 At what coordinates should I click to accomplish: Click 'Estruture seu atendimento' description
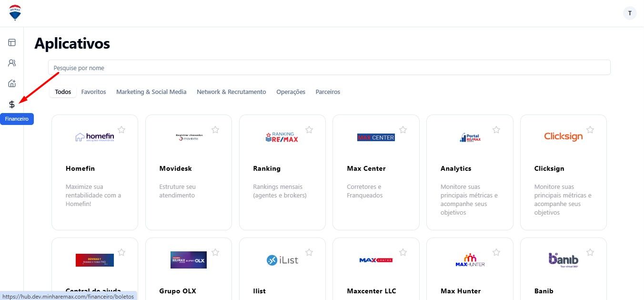pyautogui.click(x=178, y=191)
